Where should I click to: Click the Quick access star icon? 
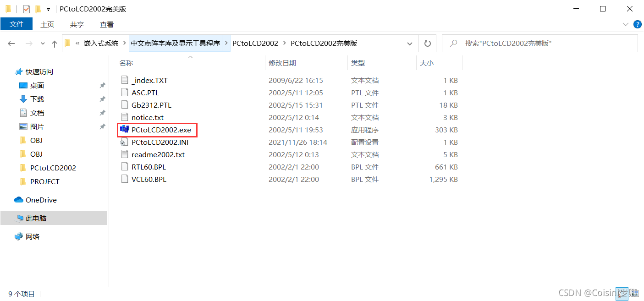19,71
